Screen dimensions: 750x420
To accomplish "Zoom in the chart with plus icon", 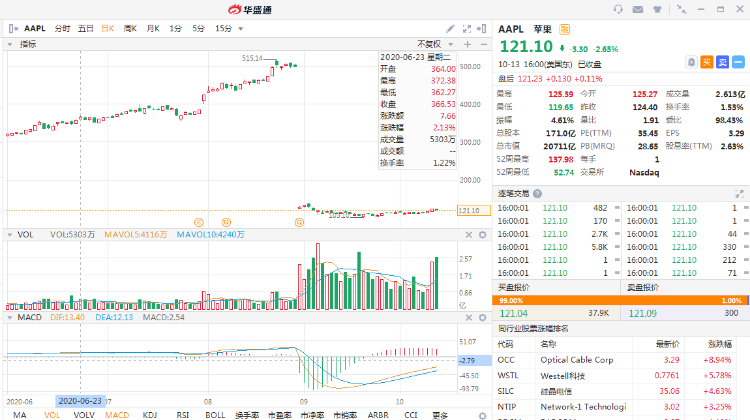I will click(x=467, y=44).
